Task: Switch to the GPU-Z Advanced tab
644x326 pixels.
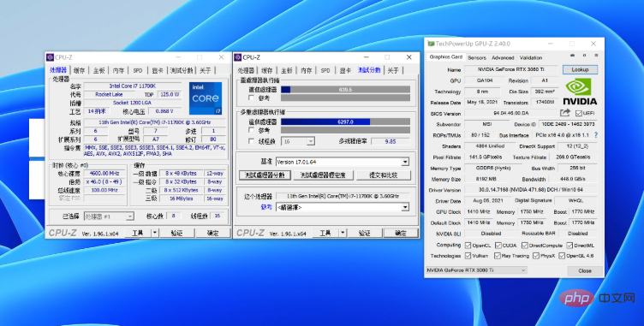Action: tap(503, 57)
